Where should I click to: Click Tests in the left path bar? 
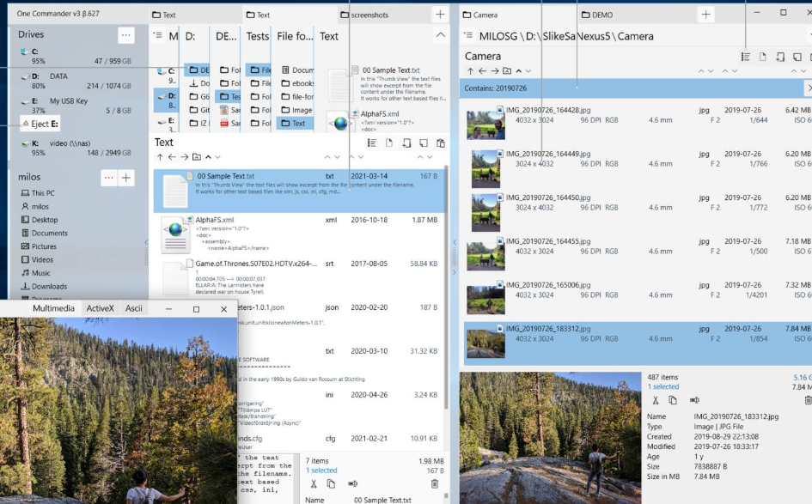coord(258,36)
